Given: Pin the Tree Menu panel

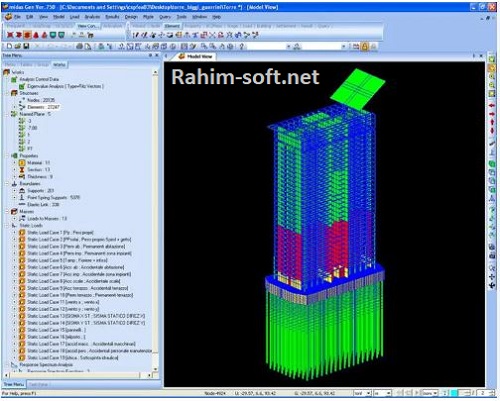Looking at the screenshot, I should point(150,55).
